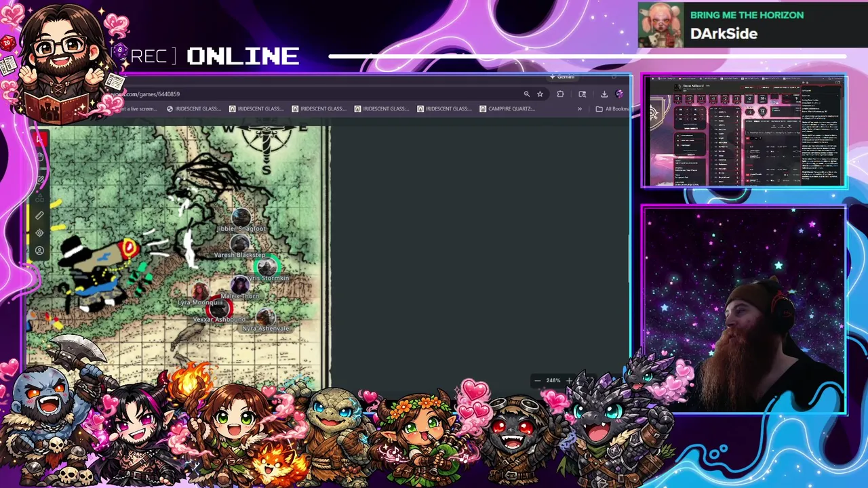The height and width of the screenshot is (488, 868).
Task: Open the CAMPFIRE QUARTZ bookmark
Action: click(x=507, y=108)
